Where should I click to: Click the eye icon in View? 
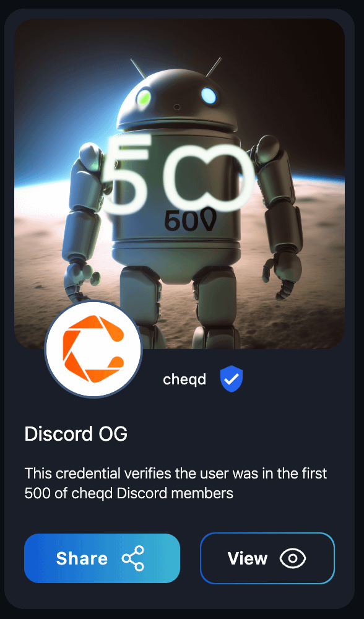[x=293, y=558]
